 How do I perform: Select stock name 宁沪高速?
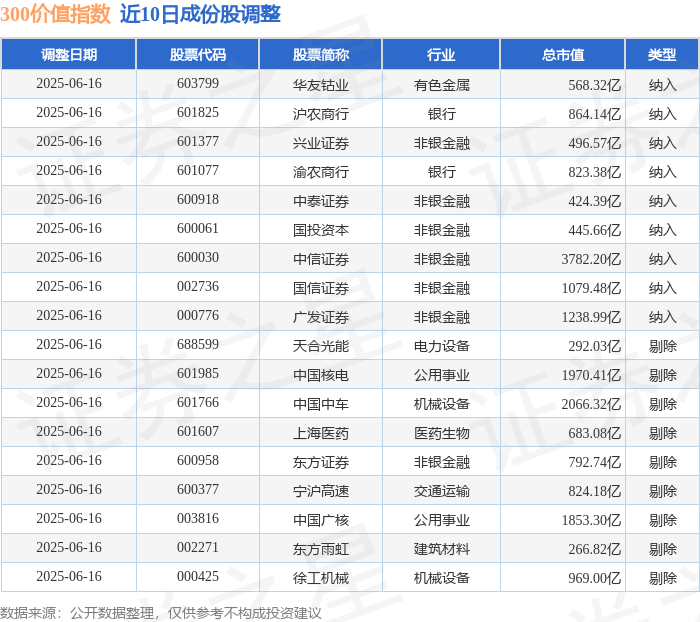pos(321,491)
